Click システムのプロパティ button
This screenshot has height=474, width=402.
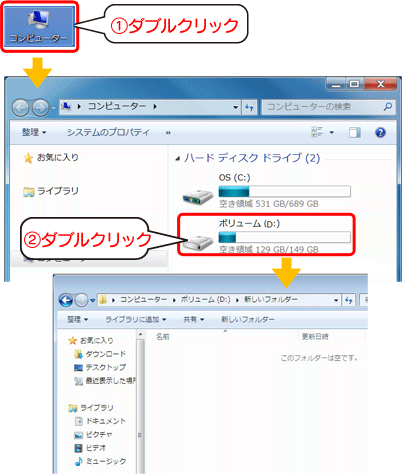108,132
